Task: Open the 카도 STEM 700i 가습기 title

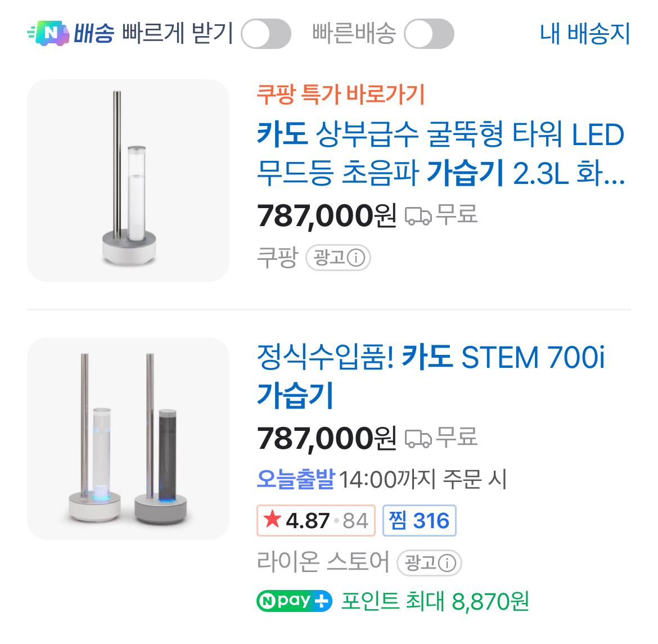Action: (x=431, y=375)
